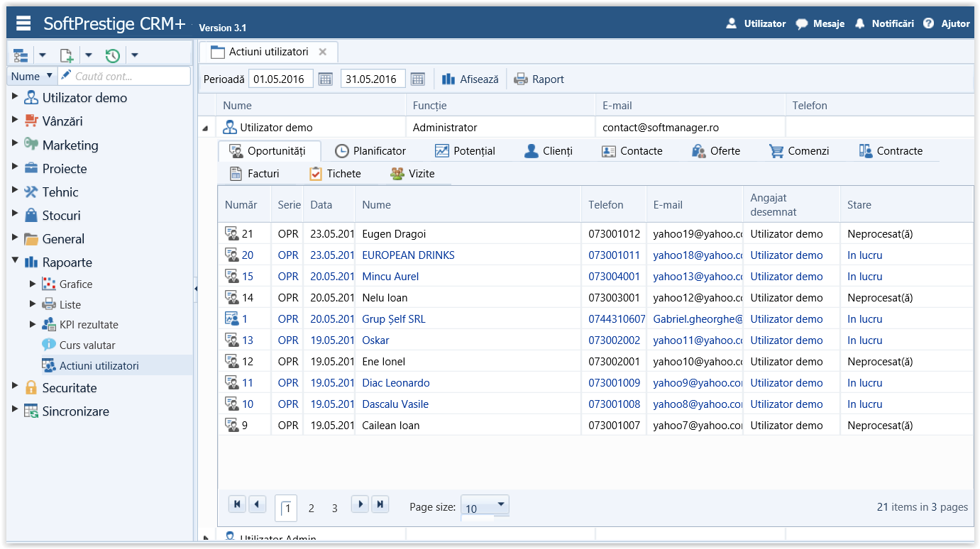Viewport: 980px width, 549px height.
Task: Open calendar picker for start date
Action: coord(326,79)
